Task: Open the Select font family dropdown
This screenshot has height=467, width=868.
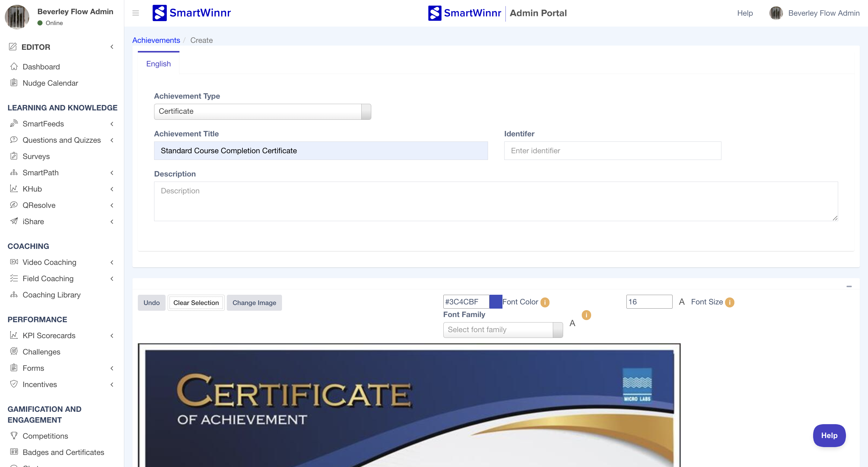Action: [x=502, y=330]
